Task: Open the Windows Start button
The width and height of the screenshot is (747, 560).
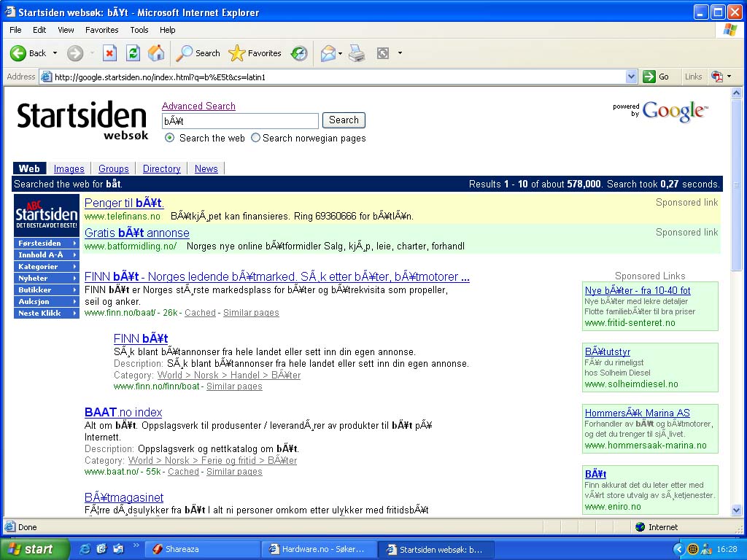Action: (34, 549)
